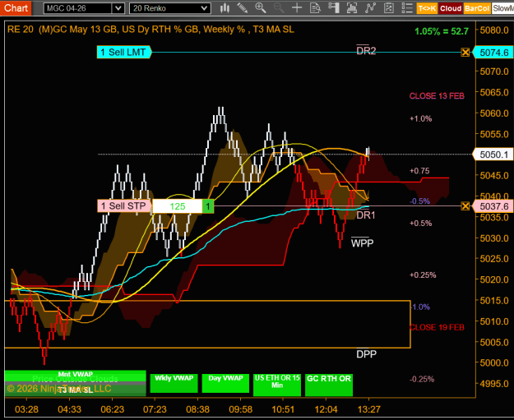Select the Chart tab
Screen dimensions: 514x420
coord(16,8)
